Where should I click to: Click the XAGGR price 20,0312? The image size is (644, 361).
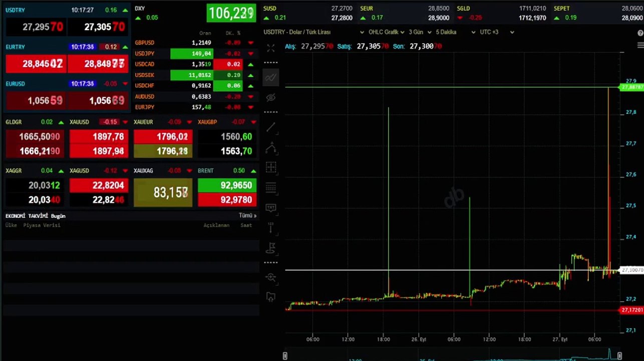point(35,186)
